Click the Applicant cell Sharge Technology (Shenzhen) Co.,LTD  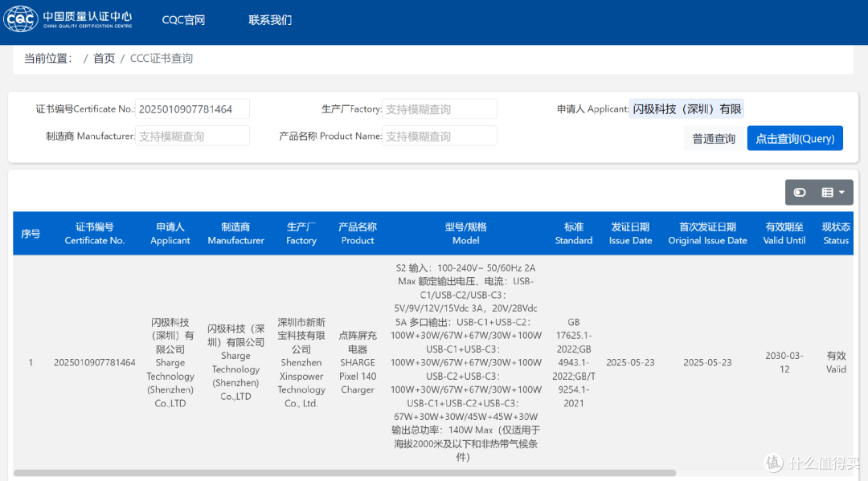[x=170, y=363]
